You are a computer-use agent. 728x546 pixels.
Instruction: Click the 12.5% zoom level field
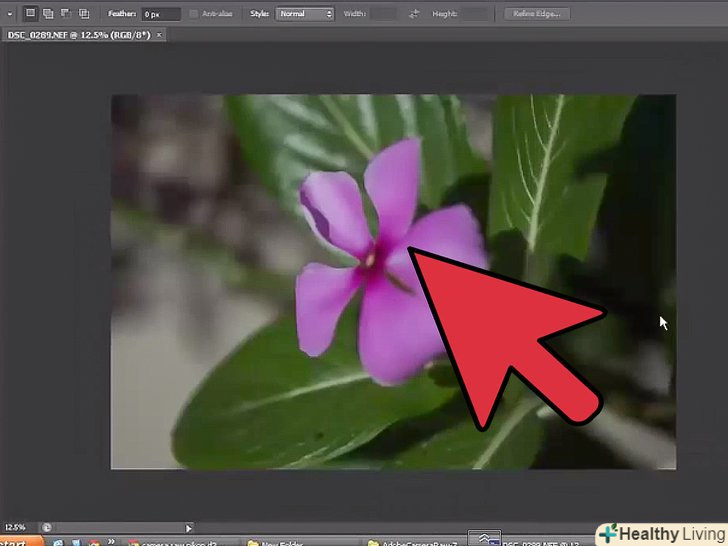(16, 527)
